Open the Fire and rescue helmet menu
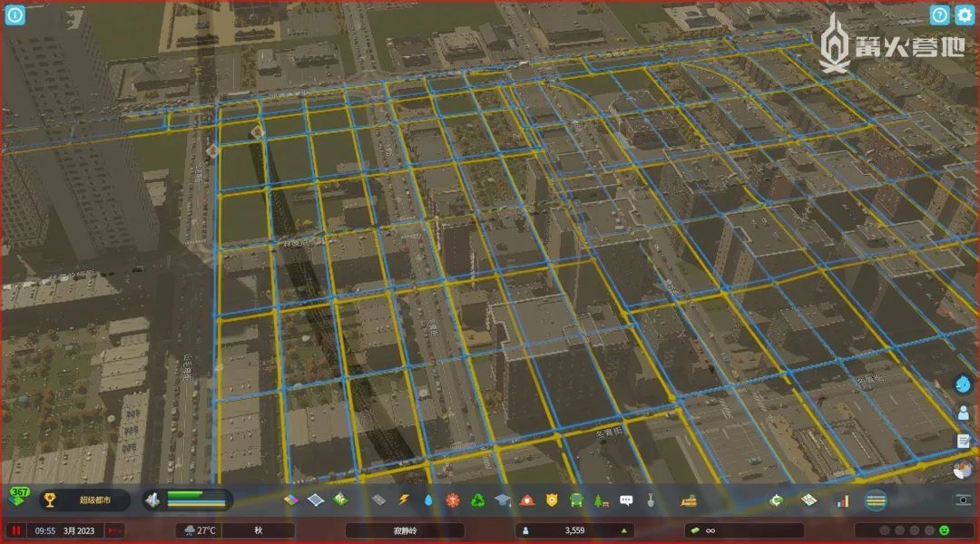 pyautogui.click(x=527, y=500)
